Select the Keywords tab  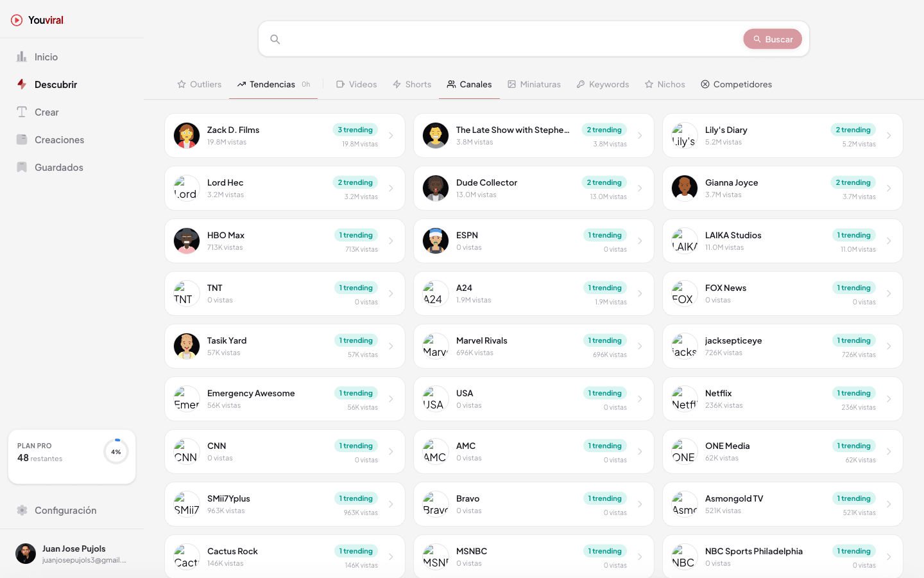[x=603, y=84]
